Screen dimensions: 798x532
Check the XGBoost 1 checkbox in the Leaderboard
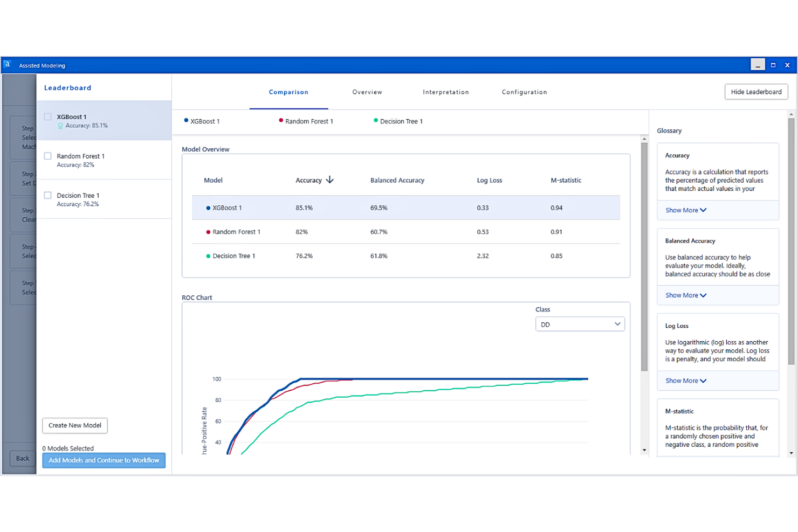tap(47, 117)
